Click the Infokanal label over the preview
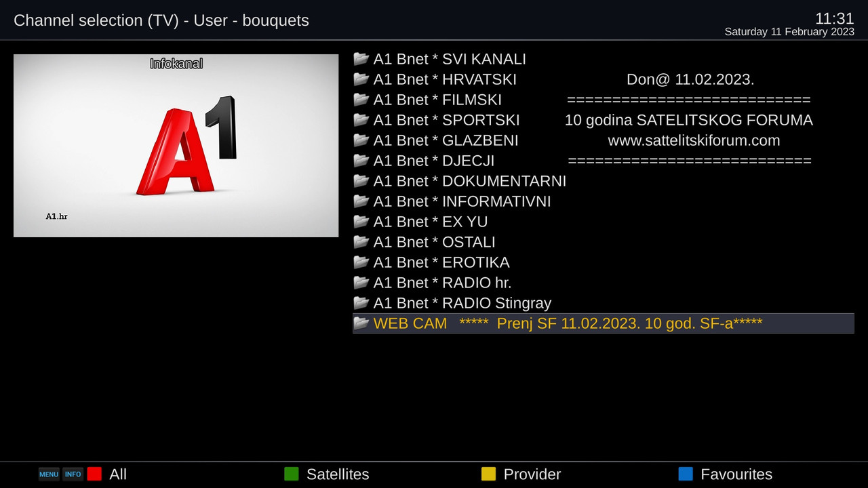The image size is (868, 488). pos(176,64)
